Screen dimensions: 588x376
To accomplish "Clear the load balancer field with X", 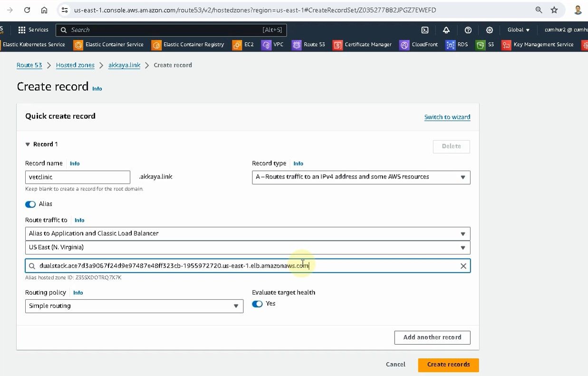I will click(x=463, y=266).
